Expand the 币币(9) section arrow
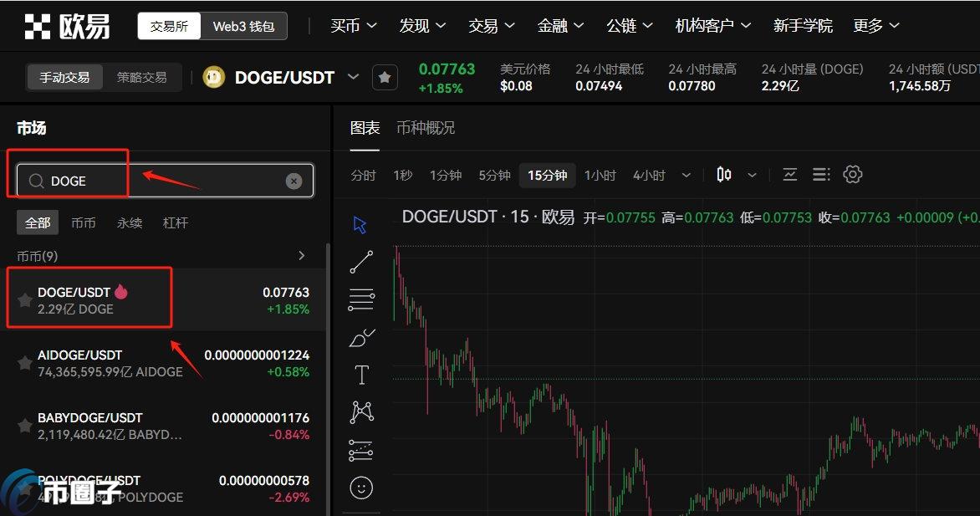This screenshot has width=980, height=516. point(302,255)
